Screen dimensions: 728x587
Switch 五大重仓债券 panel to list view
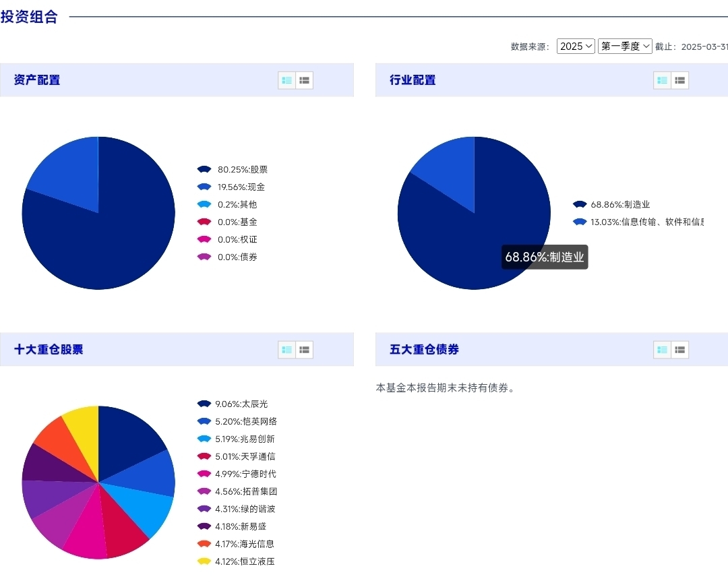(679, 350)
